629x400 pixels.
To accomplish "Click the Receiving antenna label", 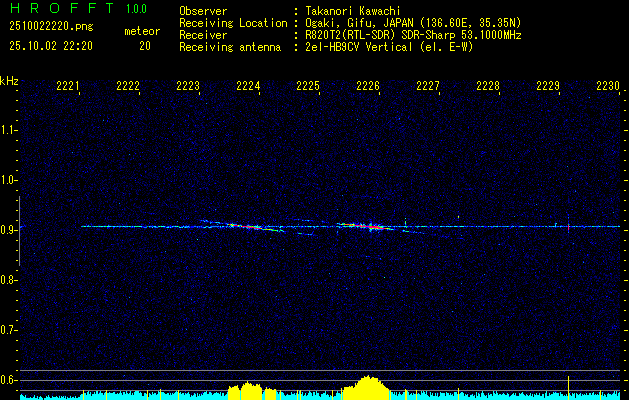I will 230,47.
